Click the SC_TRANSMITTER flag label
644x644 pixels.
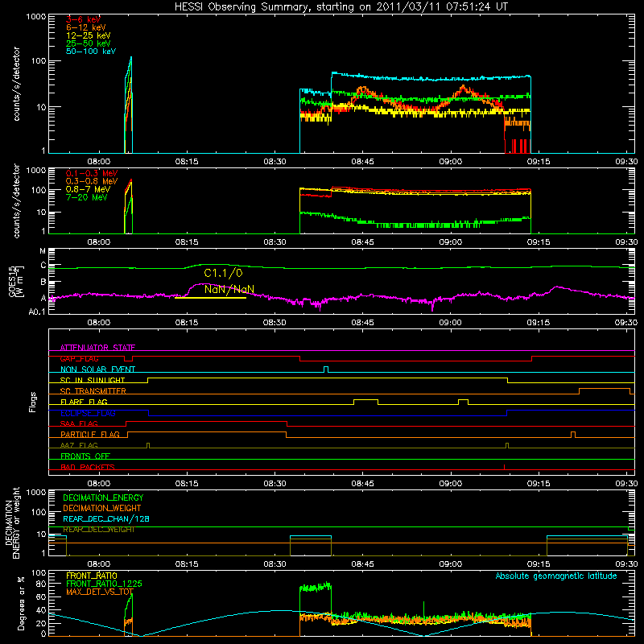93,390
